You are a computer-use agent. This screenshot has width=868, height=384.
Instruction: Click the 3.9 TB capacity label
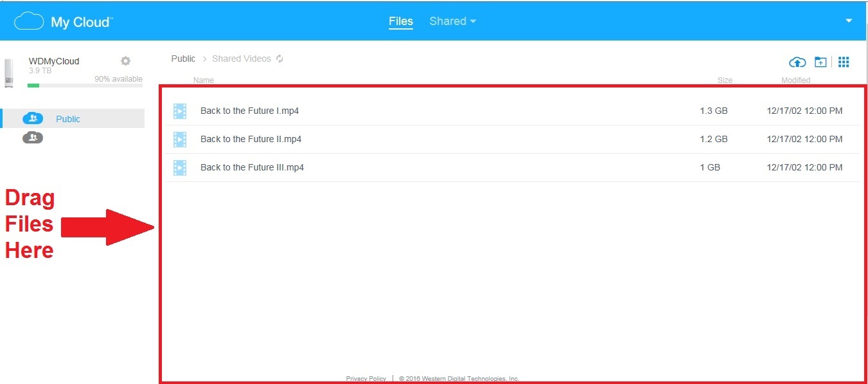40,71
